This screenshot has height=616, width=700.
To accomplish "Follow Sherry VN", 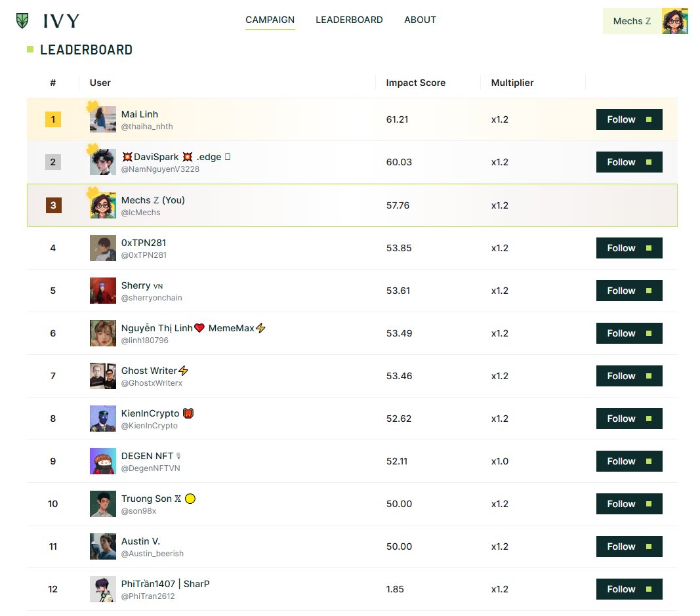I will (629, 291).
